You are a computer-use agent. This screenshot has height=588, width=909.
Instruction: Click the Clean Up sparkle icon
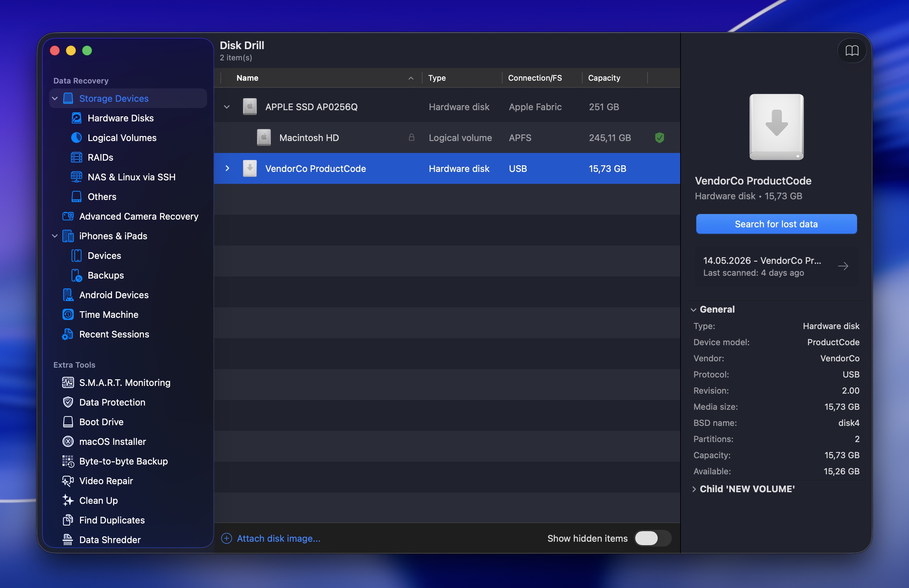[68, 500]
